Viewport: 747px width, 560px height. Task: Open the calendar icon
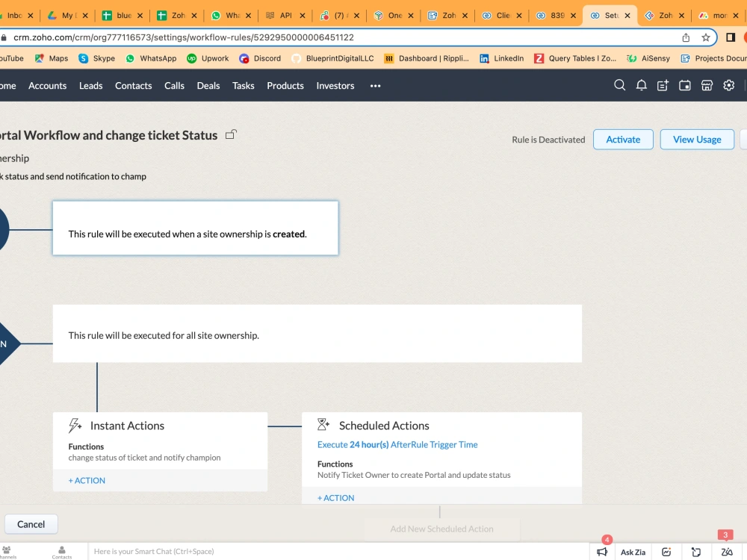pyautogui.click(x=684, y=85)
